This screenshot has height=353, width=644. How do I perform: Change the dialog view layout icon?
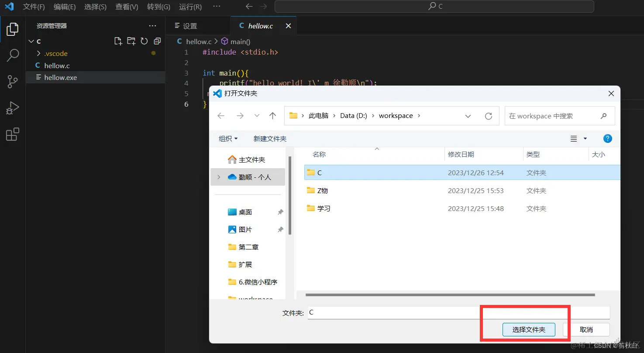tap(574, 138)
